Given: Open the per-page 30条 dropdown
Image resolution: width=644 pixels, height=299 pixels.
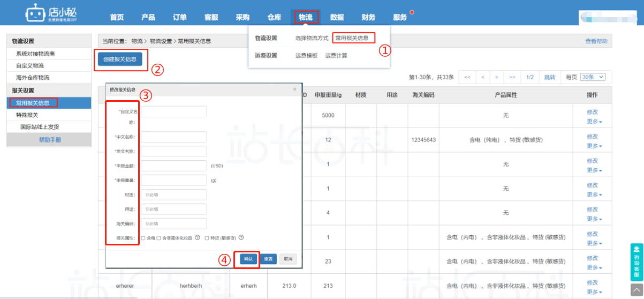Looking at the screenshot, I should tap(593, 77).
